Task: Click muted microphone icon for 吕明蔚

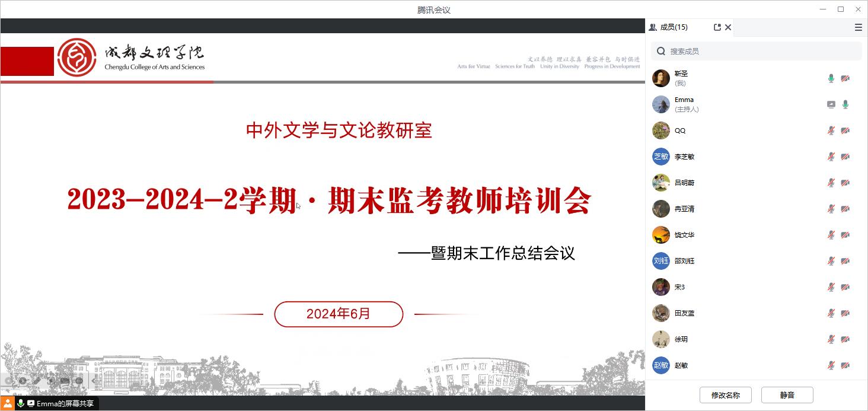Action: coord(831,183)
